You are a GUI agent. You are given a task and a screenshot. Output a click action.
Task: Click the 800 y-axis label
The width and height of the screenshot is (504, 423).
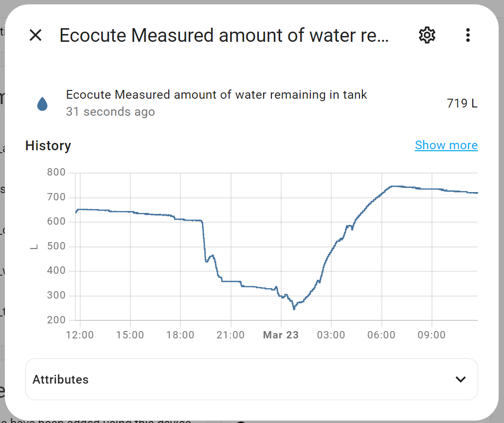pyautogui.click(x=56, y=173)
